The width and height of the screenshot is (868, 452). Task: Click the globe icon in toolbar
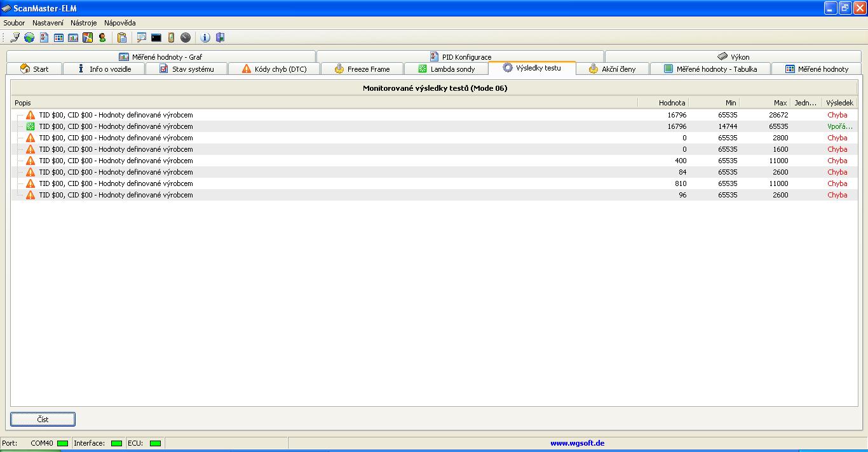(29, 37)
